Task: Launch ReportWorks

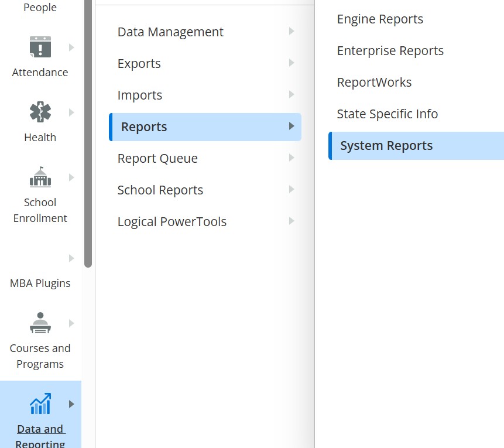Action: click(x=374, y=83)
